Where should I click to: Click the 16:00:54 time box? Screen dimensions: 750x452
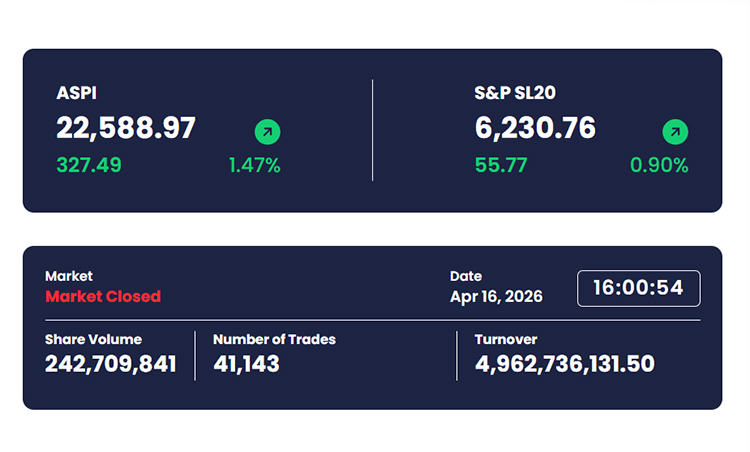click(638, 288)
